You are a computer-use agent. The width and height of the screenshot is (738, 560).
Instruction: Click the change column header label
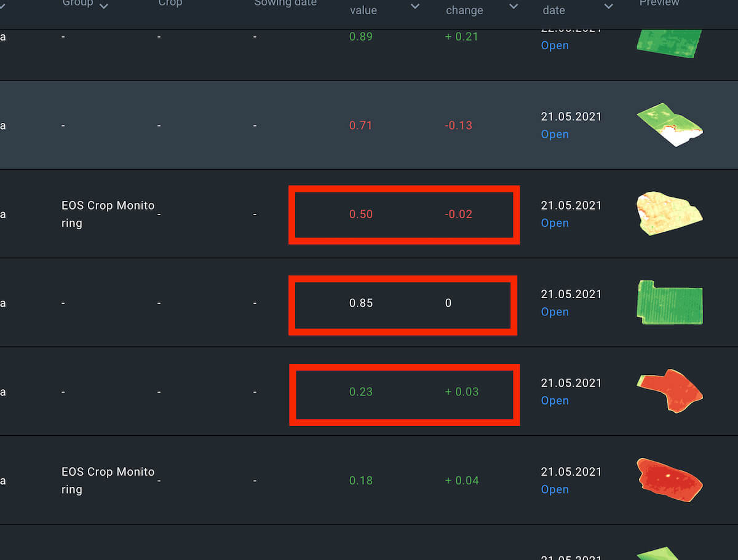click(464, 10)
